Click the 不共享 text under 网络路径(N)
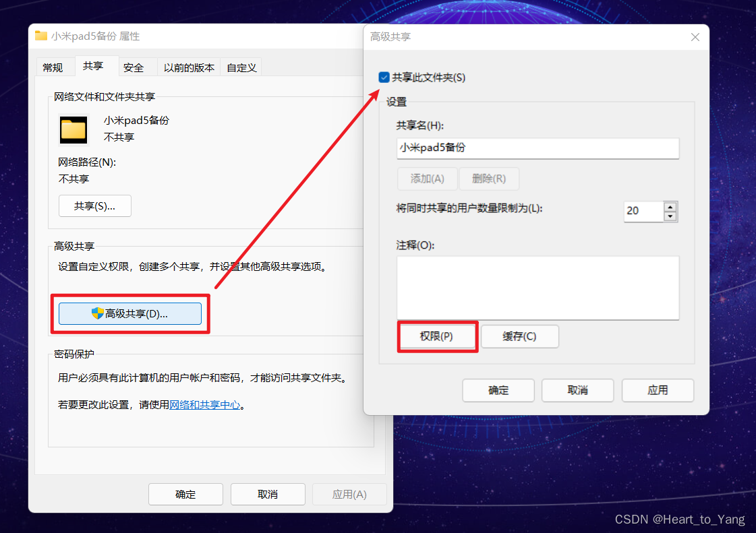 coord(74,179)
